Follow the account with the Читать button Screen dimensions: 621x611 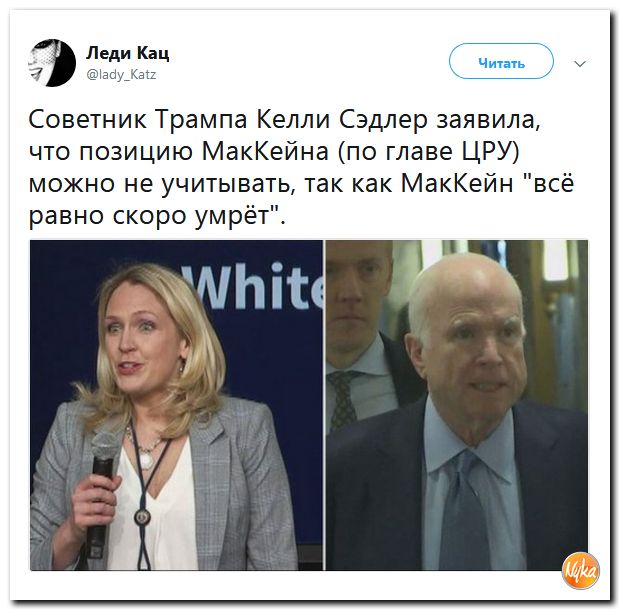pos(501,61)
